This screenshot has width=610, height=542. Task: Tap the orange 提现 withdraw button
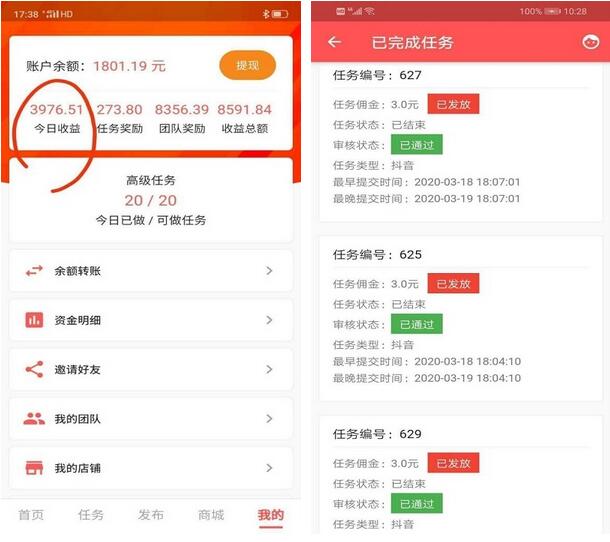coord(247,65)
